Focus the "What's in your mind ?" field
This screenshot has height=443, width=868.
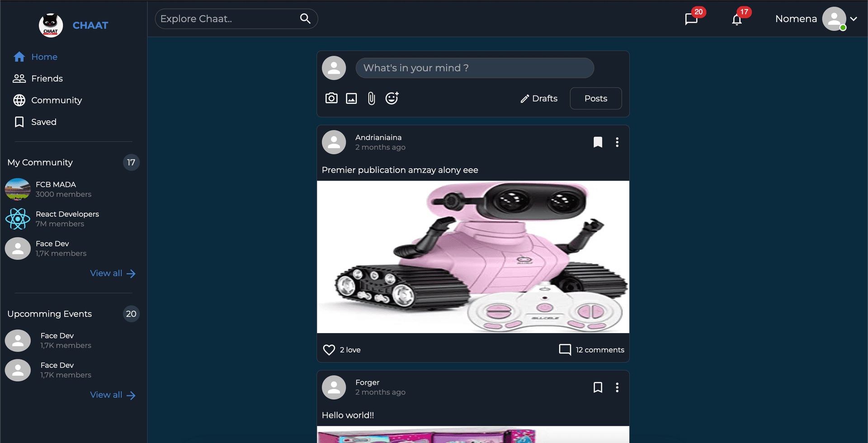(475, 68)
